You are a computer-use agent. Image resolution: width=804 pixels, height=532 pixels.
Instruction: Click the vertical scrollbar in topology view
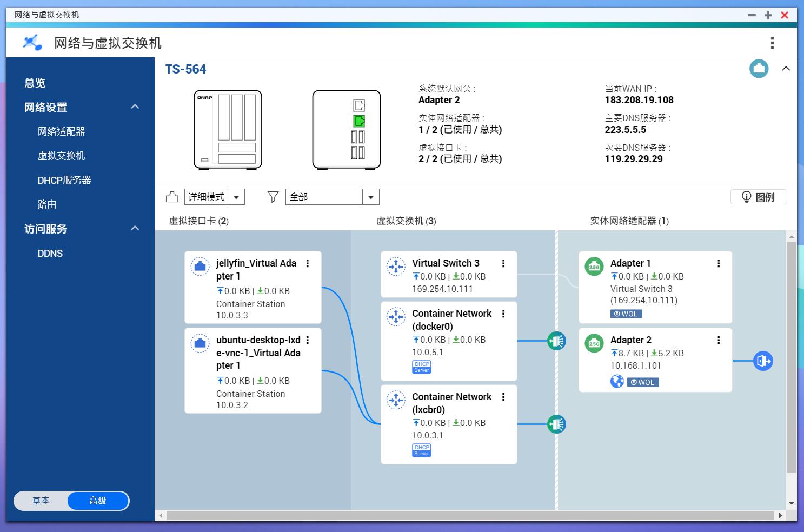791,357
